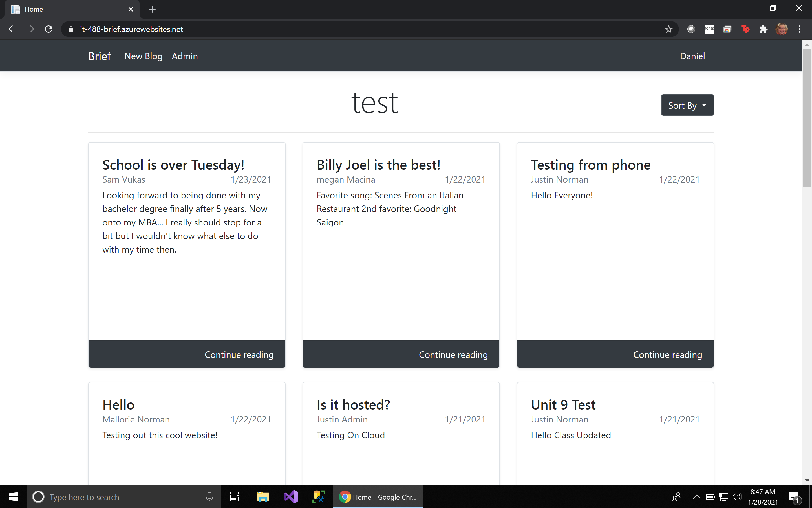Click the Hello Class Updated text
The image size is (812, 508).
tap(571, 435)
